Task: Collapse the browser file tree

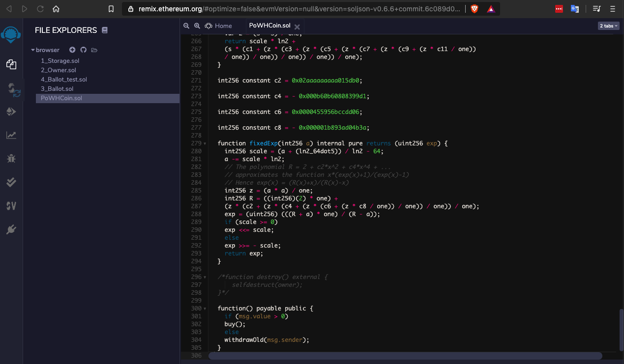Action: pos(33,50)
